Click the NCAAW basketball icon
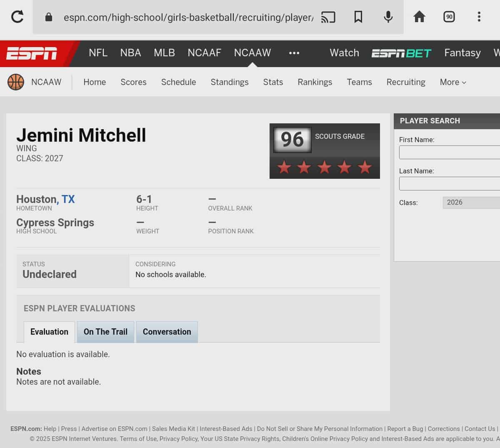The width and height of the screenshot is (500, 448). click(x=16, y=82)
